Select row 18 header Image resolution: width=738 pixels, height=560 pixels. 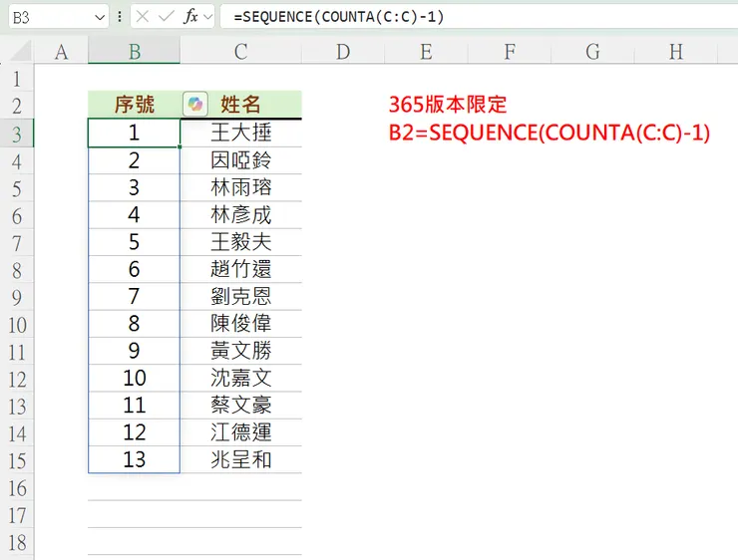pos(17,542)
